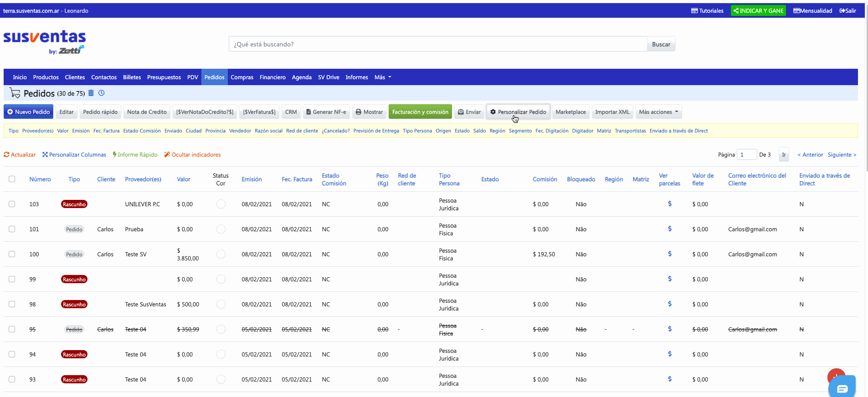Image resolution: width=868 pixels, height=397 pixels.
Task: Filter by Vendedor in yellow filter bar
Action: 240,131
